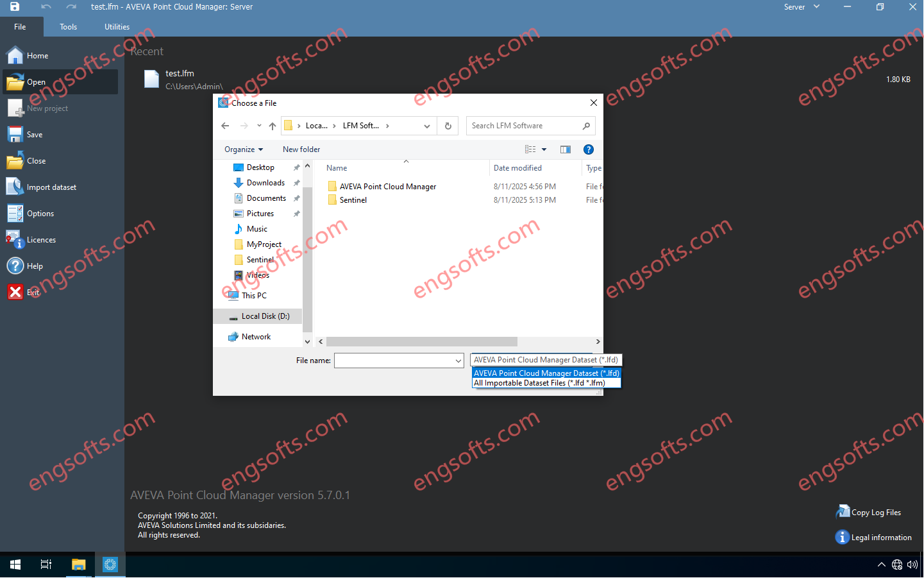This screenshot has height=578, width=924.
Task: Expand the Server dropdown in title bar
Action: point(817,7)
